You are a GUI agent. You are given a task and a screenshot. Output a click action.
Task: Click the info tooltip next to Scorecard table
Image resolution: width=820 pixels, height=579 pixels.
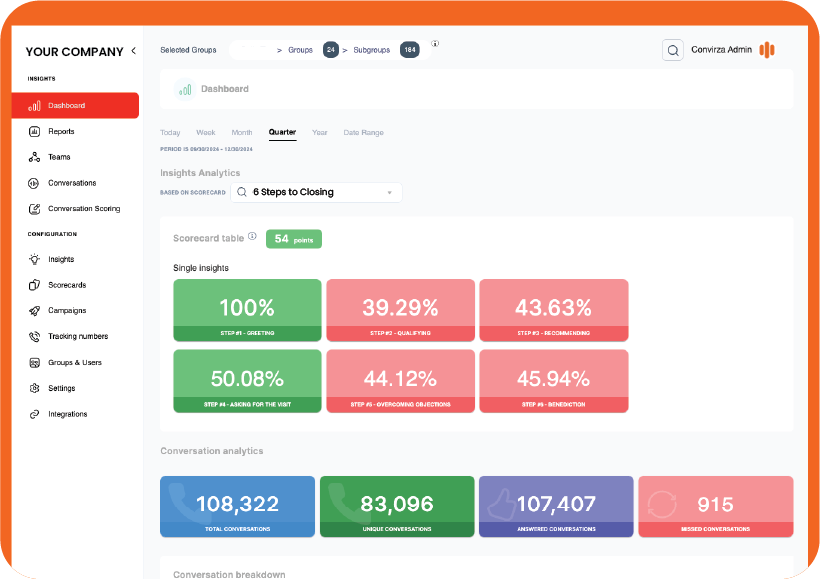tap(252, 238)
